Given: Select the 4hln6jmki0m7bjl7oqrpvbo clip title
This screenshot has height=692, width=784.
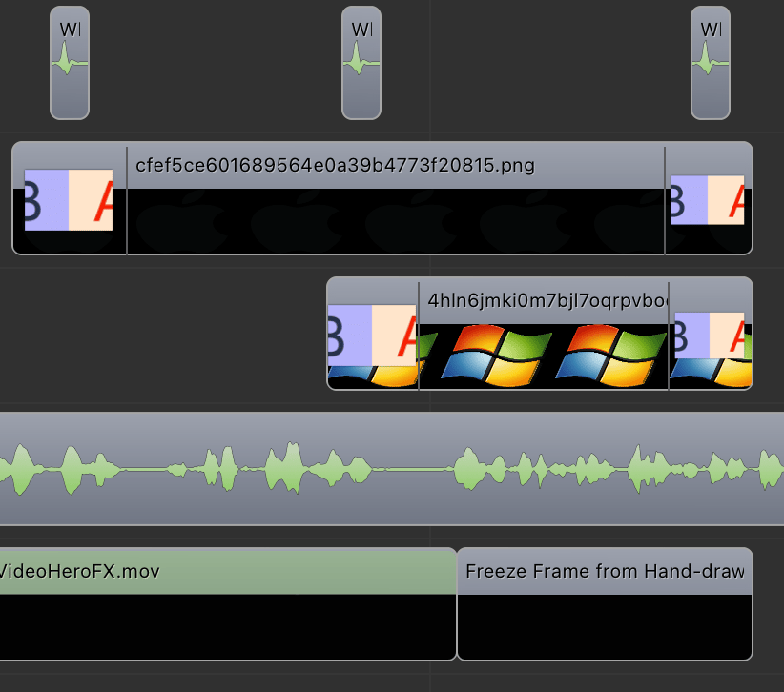Looking at the screenshot, I should [x=547, y=301].
